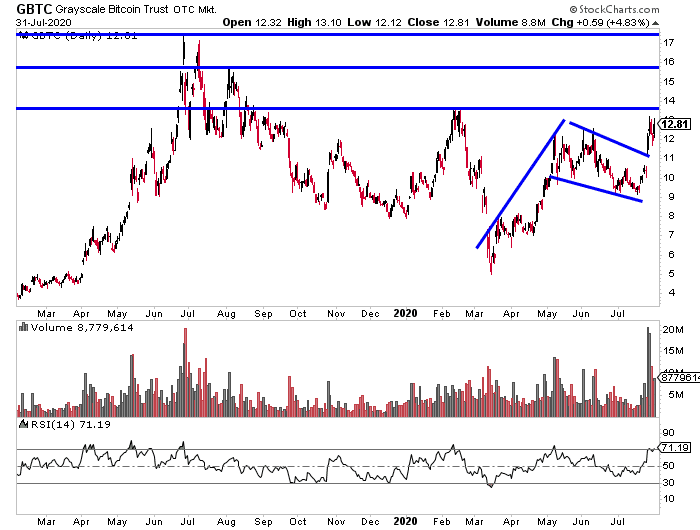Image resolution: width=700 pixels, height=530 pixels.
Task: Click the 4 price axis label
Action: point(671,293)
